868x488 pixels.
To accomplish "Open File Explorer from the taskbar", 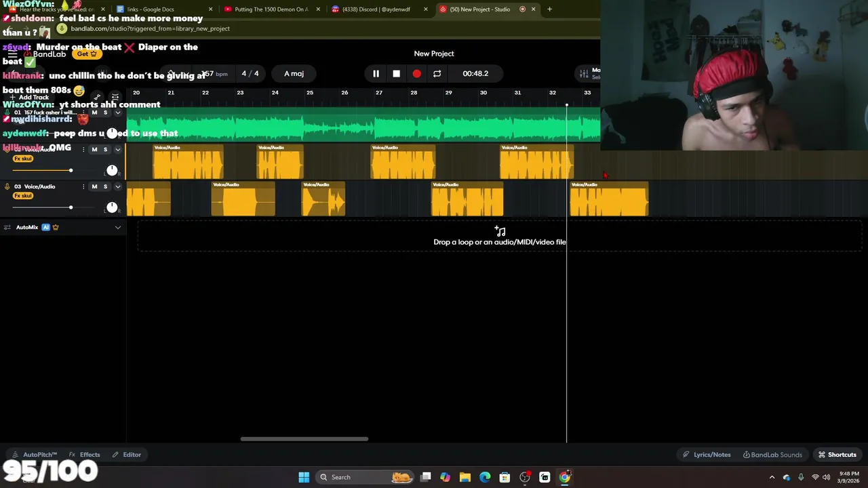I will (x=465, y=477).
